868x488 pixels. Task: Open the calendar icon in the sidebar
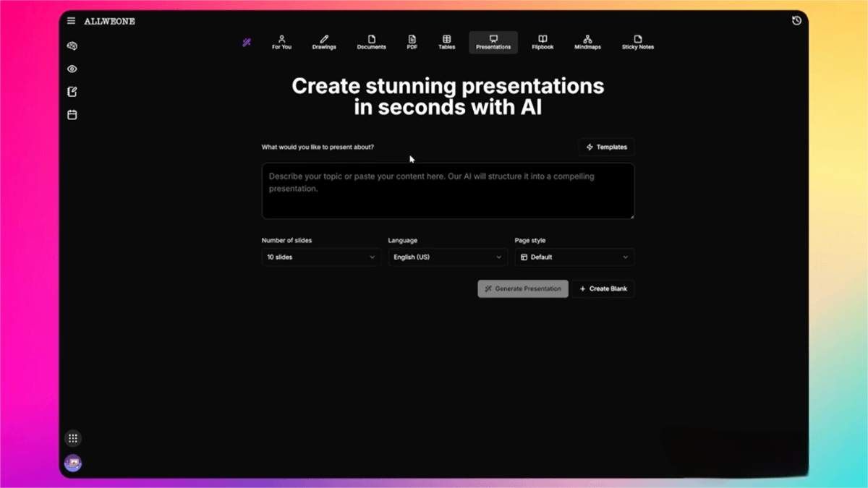[72, 114]
